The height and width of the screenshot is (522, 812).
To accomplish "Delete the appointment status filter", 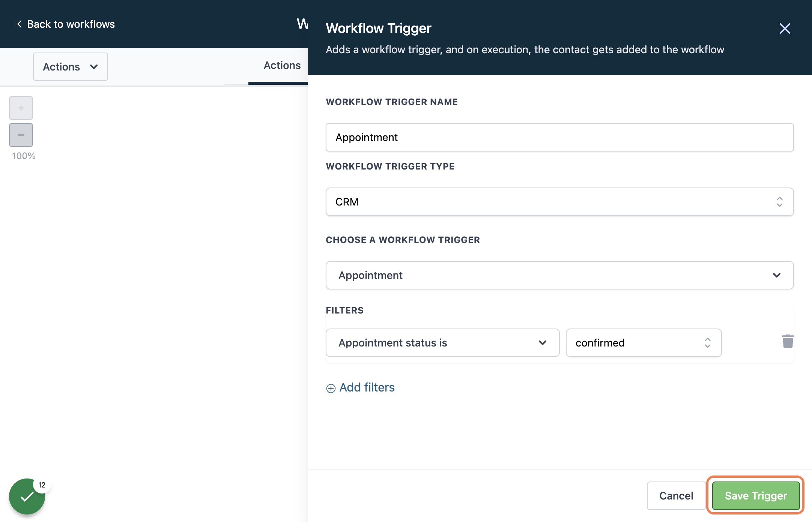I will click(788, 341).
